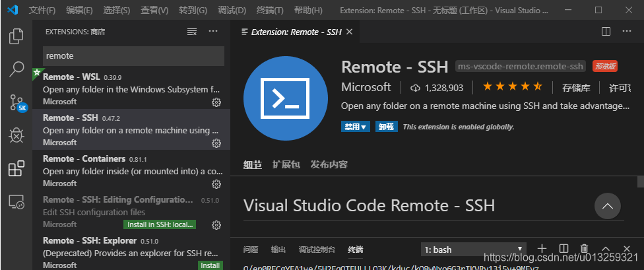The image size is (644, 270).
Task: Open gear settings for Remote - Containers
Action: (216, 184)
